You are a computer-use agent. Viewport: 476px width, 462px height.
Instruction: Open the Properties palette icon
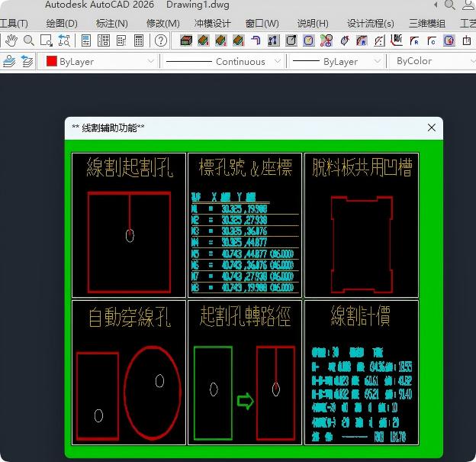(86, 40)
